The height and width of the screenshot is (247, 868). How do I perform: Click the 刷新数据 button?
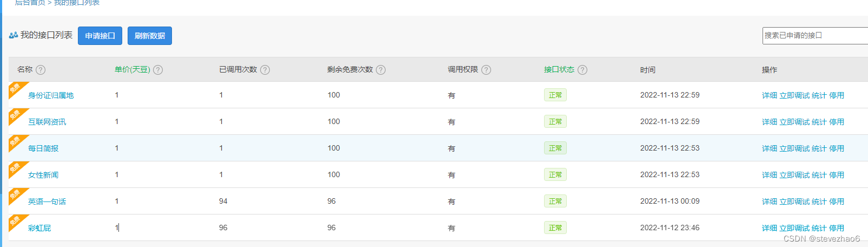[x=150, y=36]
